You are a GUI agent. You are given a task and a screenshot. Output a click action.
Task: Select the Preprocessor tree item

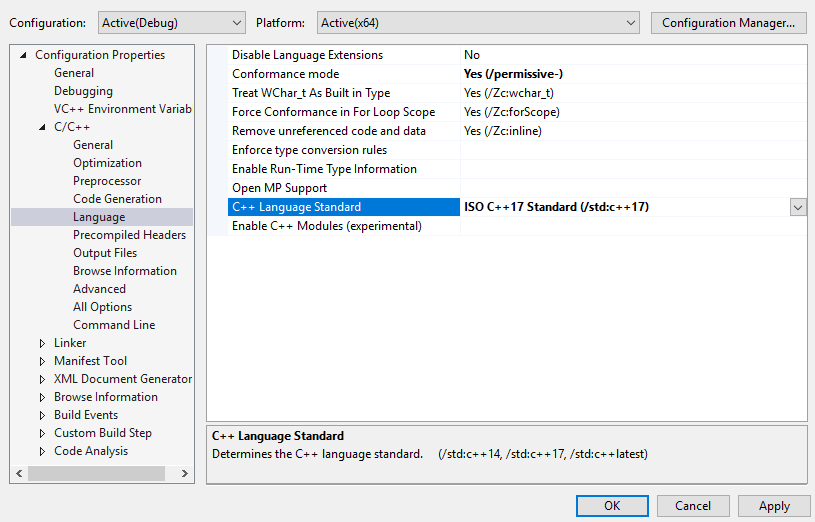[107, 181]
